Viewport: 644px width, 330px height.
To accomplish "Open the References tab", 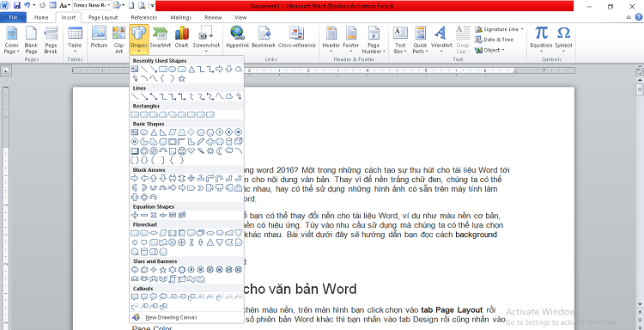I will 144,18.
